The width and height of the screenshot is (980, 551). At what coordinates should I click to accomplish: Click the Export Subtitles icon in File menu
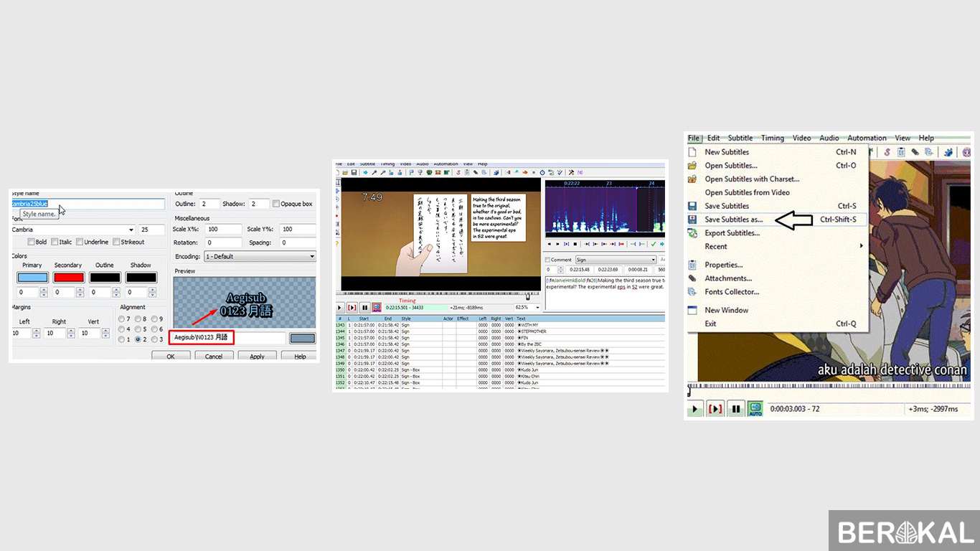click(x=692, y=233)
